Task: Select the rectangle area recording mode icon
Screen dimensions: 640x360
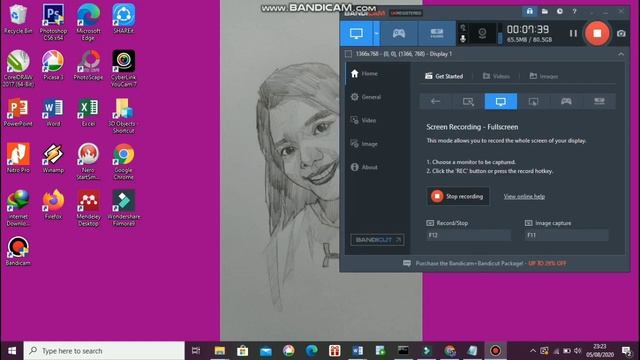Action: (x=468, y=101)
